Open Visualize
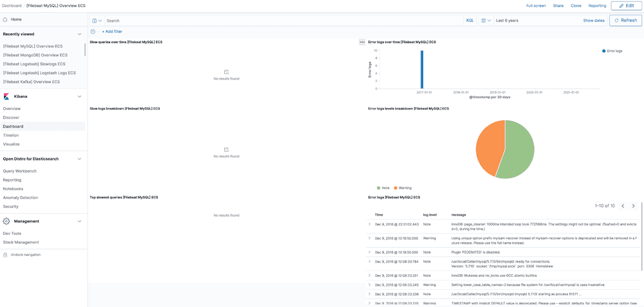 tap(11, 144)
